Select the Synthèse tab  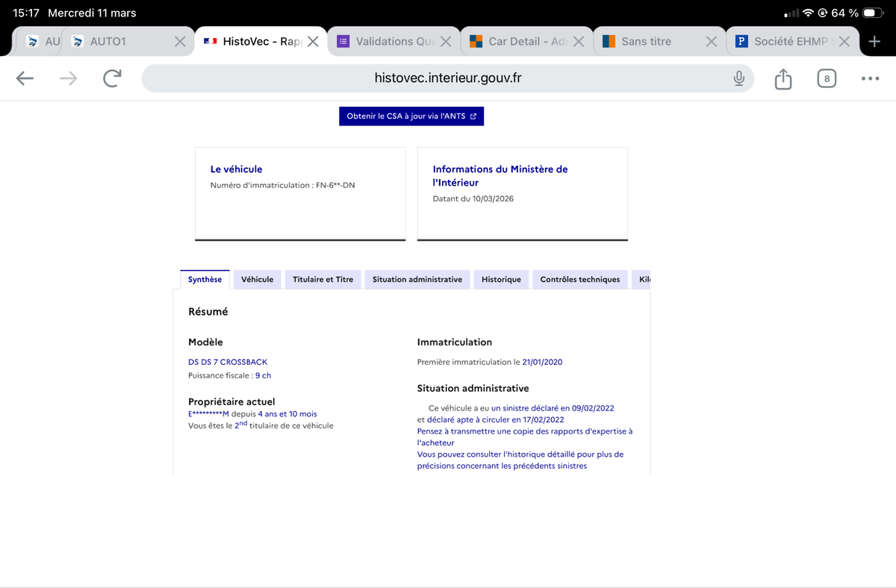pos(205,280)
